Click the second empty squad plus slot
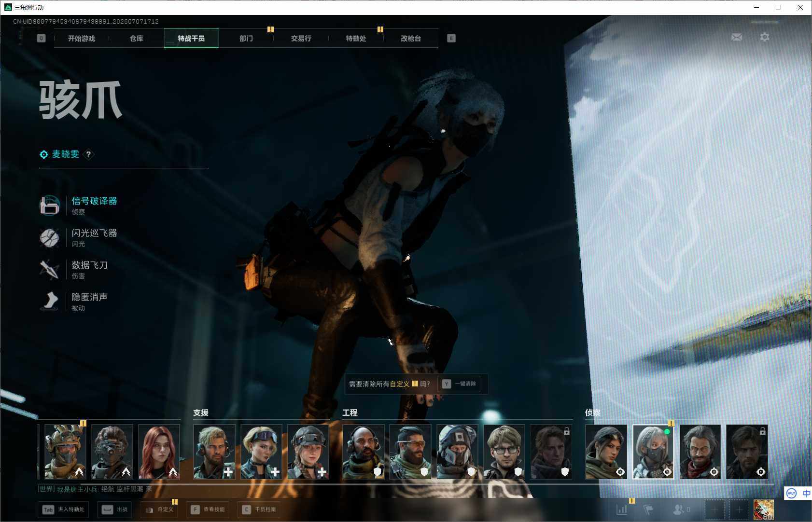812x522 pixels. (x=739, y=509)
